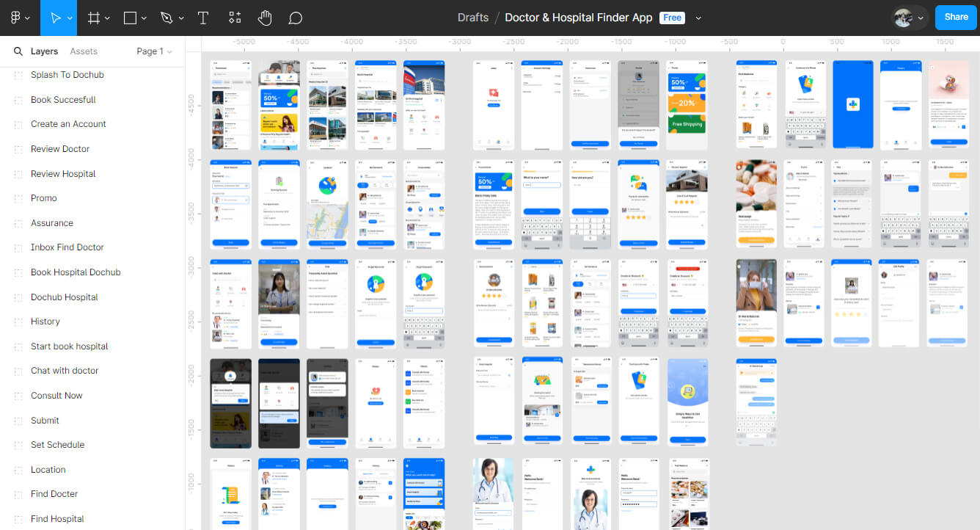980x530 pixels.
Task: Select the Review Doctor layer
Action: pyautogui.click(x=60, y=149)
